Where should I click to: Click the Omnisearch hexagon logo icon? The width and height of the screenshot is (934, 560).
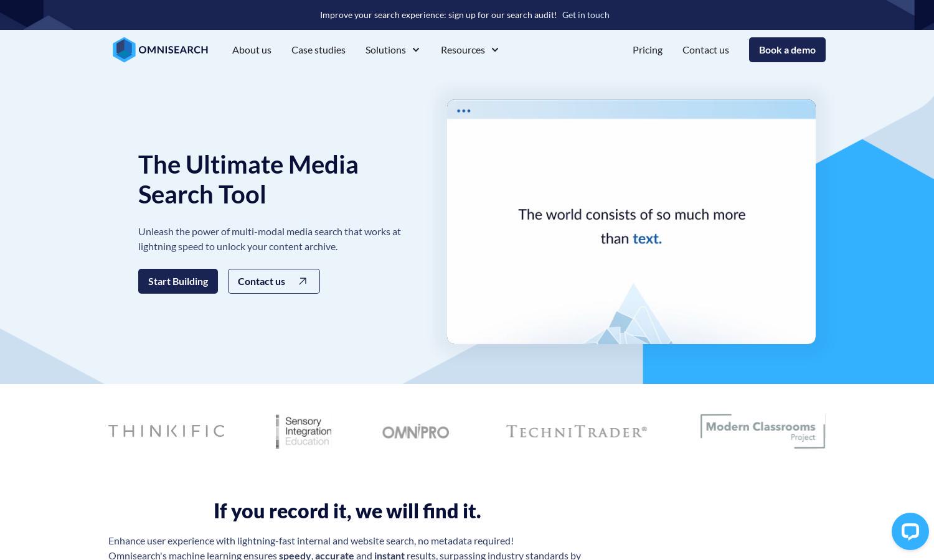pos(124,50)
